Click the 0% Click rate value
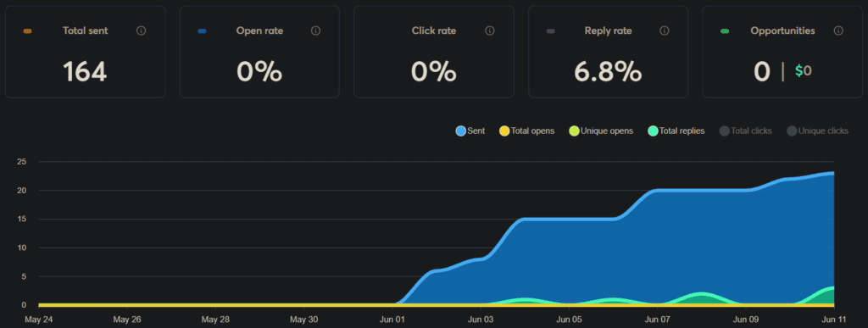 coord(434,71)
